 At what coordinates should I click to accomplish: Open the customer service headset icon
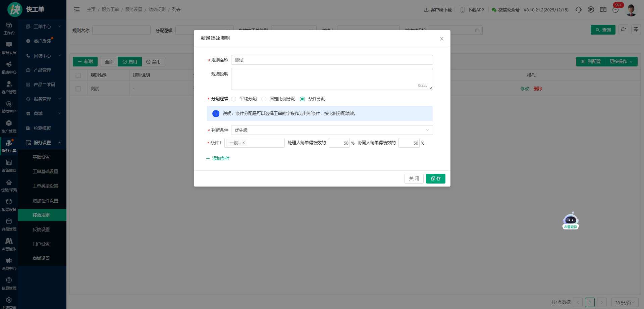pos(578,10)
